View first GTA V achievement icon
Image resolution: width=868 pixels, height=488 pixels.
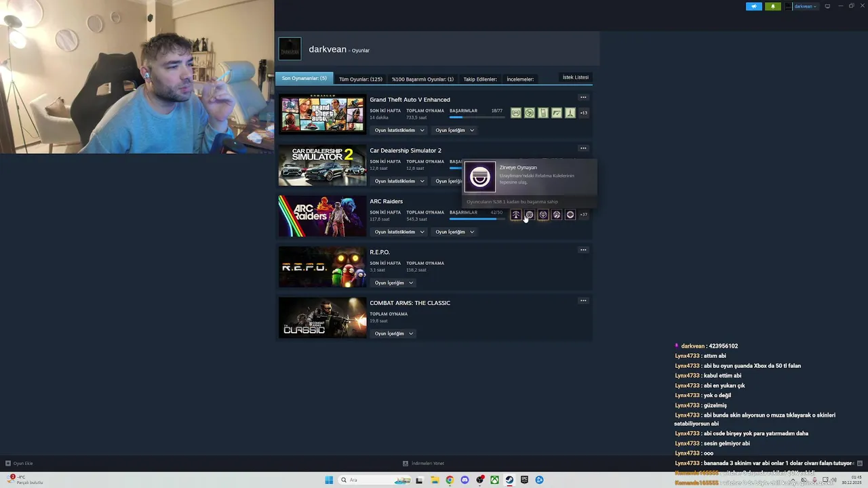516,113
